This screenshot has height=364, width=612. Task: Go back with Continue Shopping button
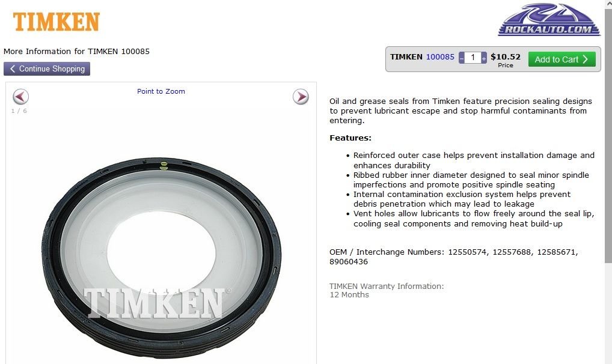tap(47, 68)
